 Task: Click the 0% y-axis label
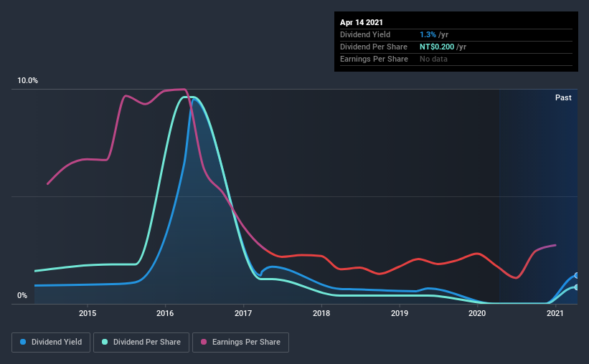22,296
